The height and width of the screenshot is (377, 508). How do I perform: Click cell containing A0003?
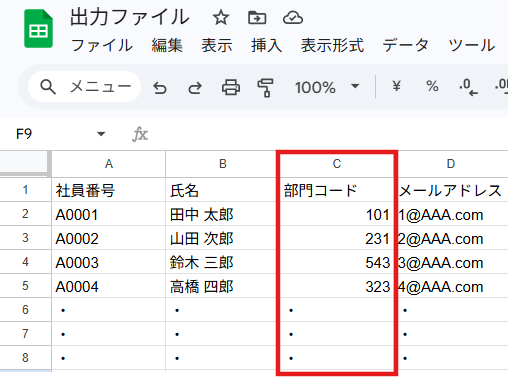pyautogui.click(x=109, y=262)
